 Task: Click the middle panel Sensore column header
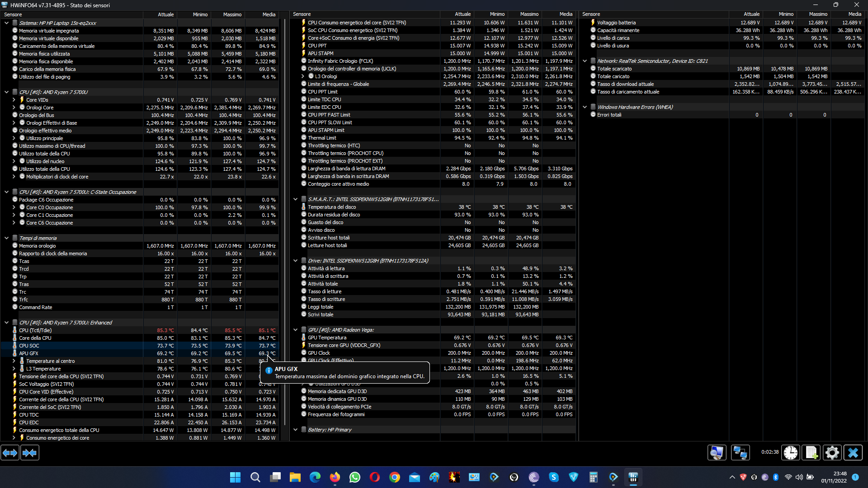365,14
